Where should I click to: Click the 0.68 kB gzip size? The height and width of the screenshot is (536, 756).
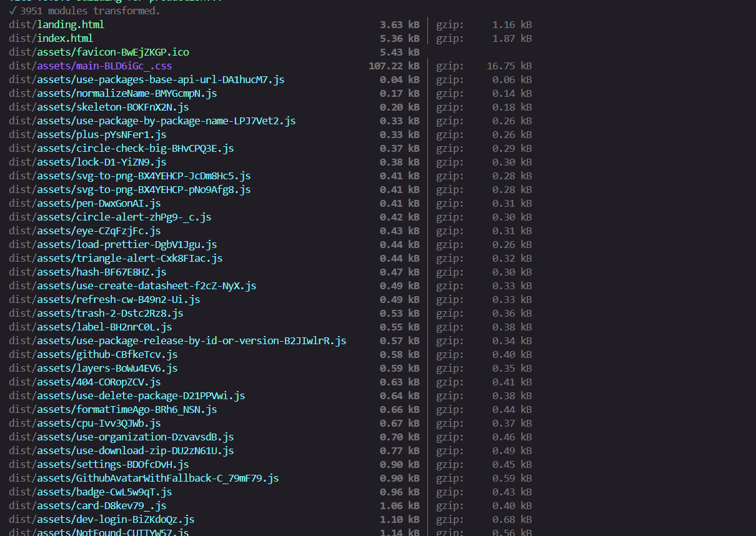point(512,519)
